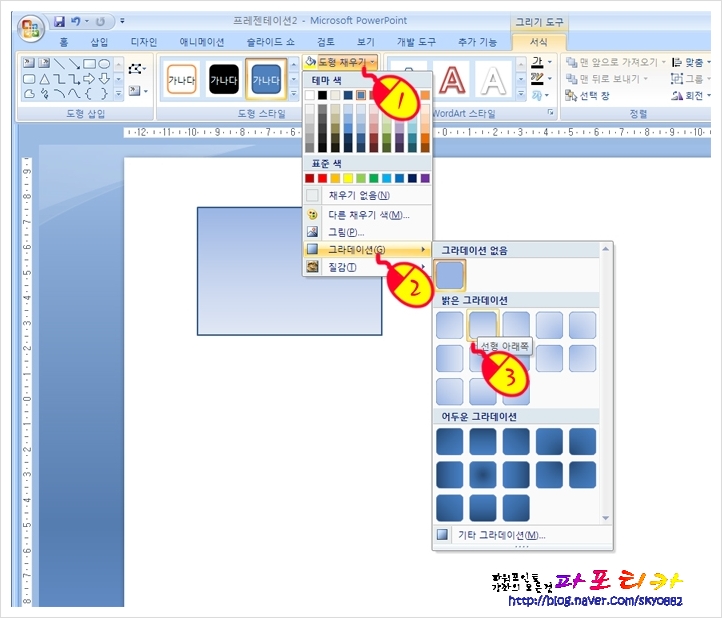Apply the white A WordArt style
Image resolution: width=722 pixels, height=618 pixels.
(493, 81)
